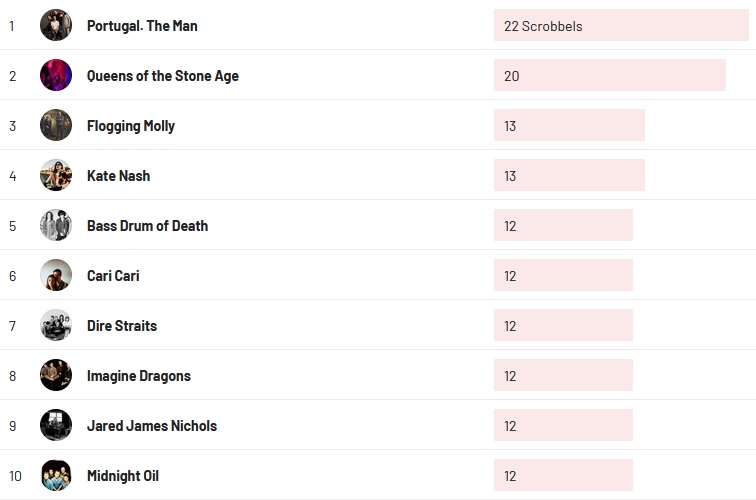Click the Flogging Molly name link
Screen dimensions: 756x500
point(130,126)
